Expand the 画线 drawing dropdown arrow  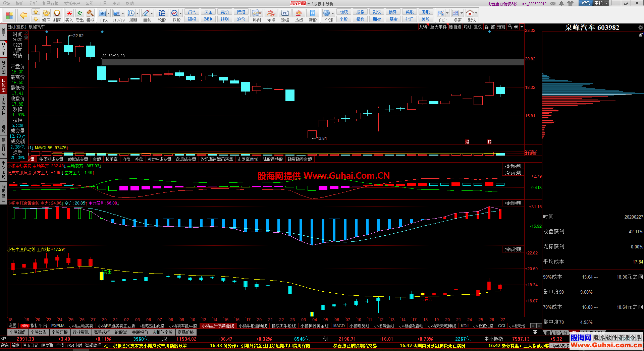pos(152,13)
